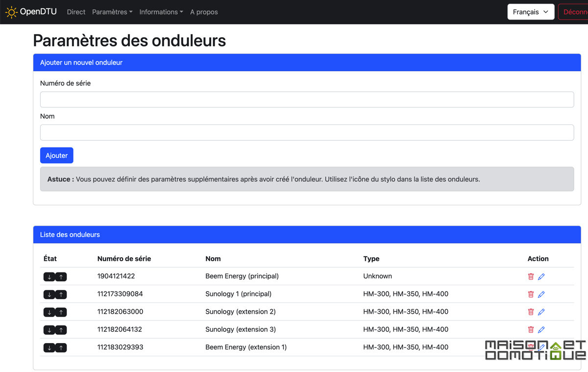Move Beem Energy (extension 1) row up
Image resolution: width=588 pixels, height=372 pixels.
[61, 347]
